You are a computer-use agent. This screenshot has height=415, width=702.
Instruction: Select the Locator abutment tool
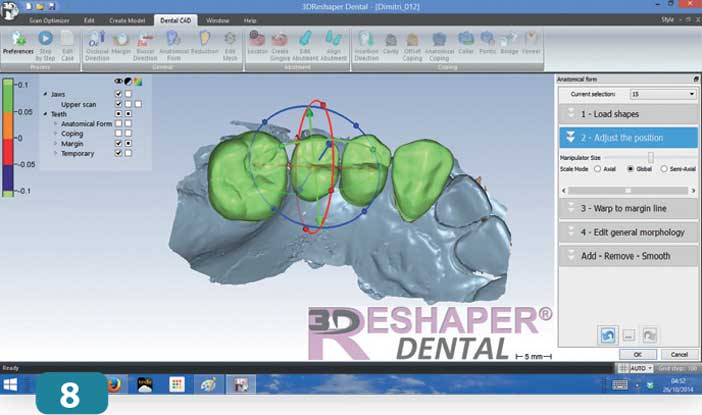257,43
